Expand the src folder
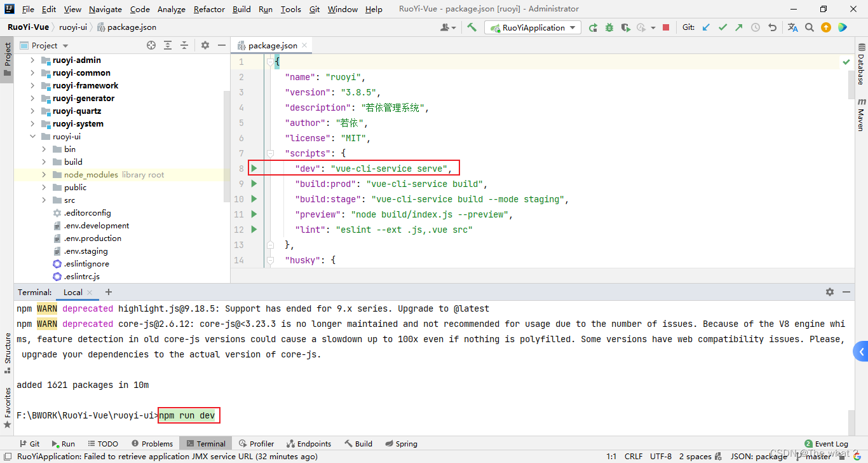868x463 pixels. point(44,200)
